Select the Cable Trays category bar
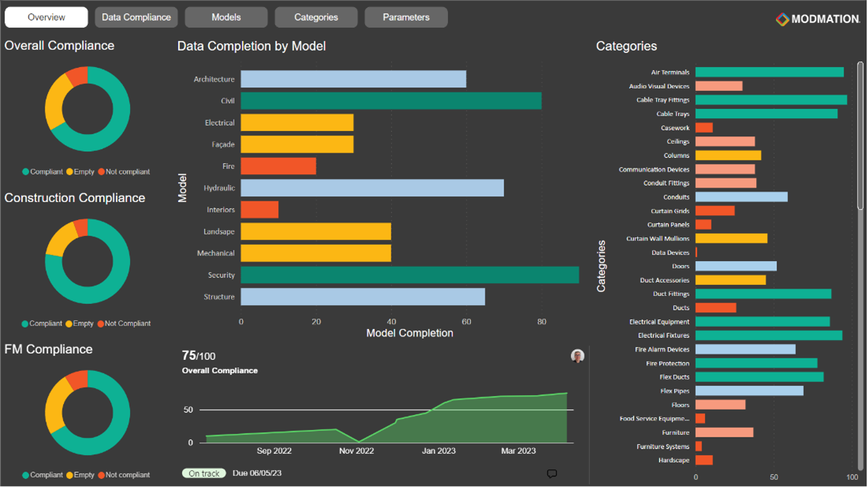The width and height of the screenshot is (868, 488). click(767, 114)
